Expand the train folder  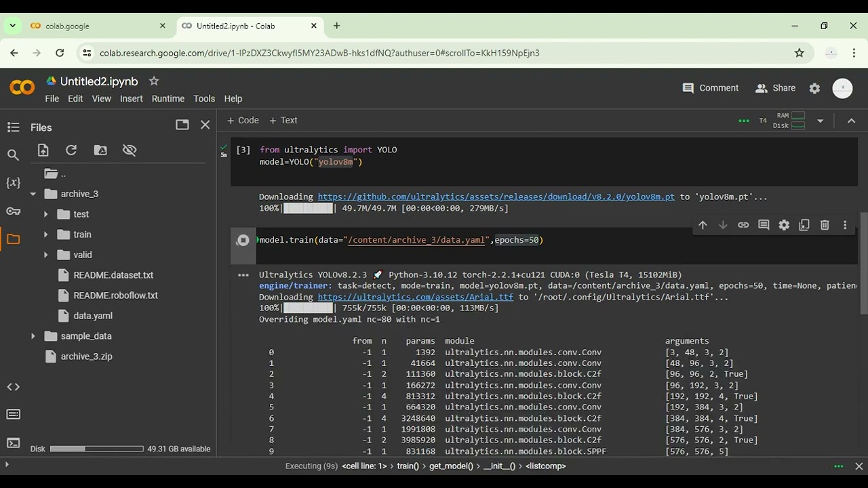[45, 235]
